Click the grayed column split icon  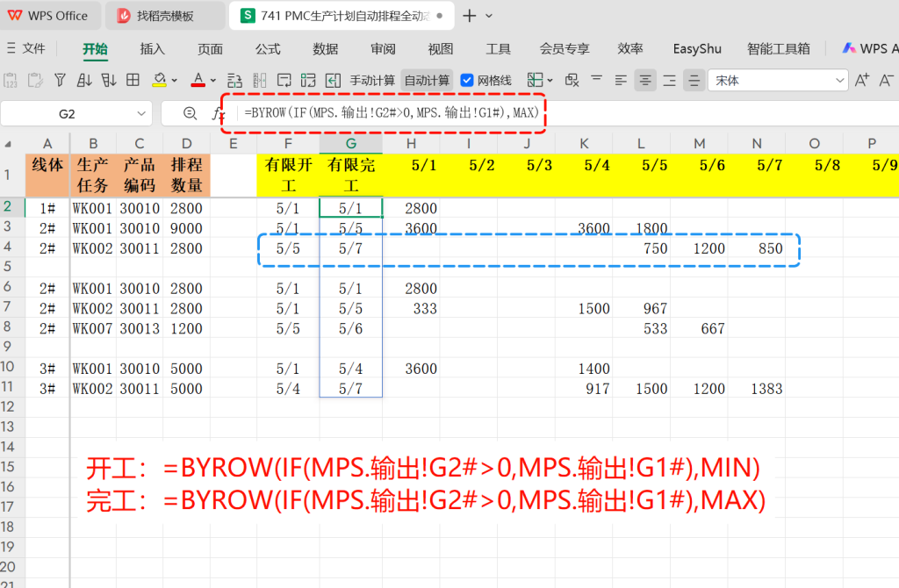[x=259, y=80]
